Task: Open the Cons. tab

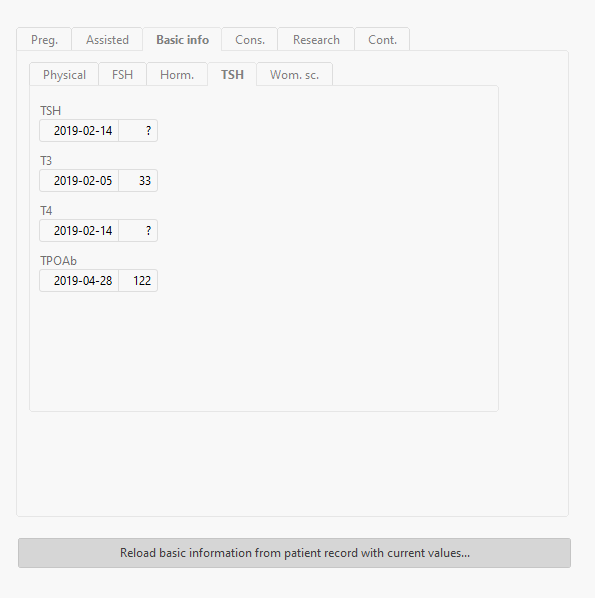Action: [x=250, y=39]
